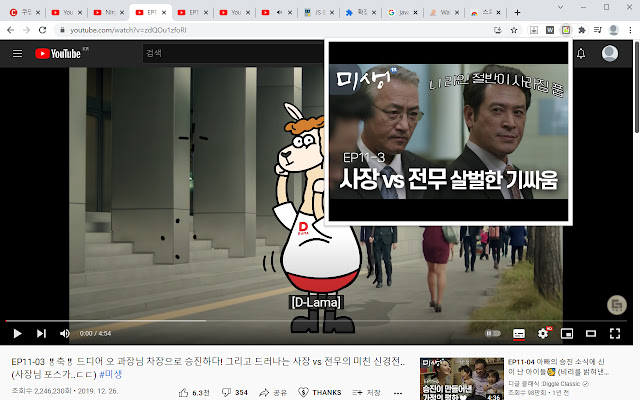Open more actions ellipsis below video
The height and width of the screenshot is (400, 640).
tap(398, 393)
